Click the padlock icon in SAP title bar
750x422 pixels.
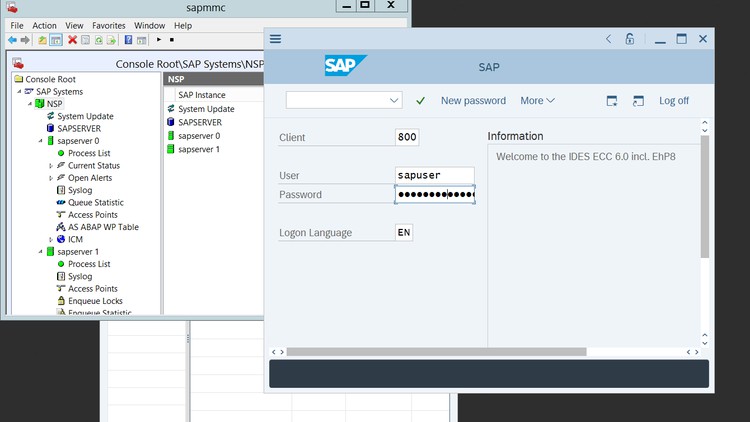[630, 39]
